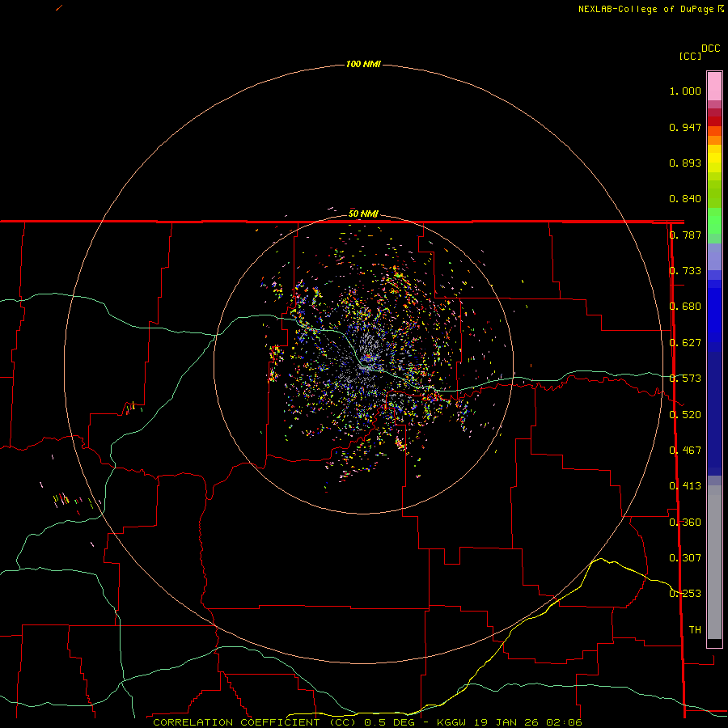Pick the red segment of the color bar

714,121
